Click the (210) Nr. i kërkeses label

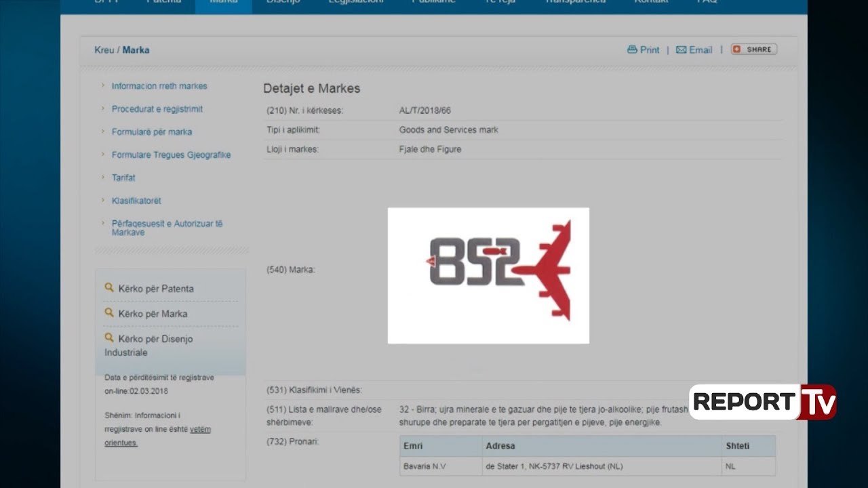[304, 110]
